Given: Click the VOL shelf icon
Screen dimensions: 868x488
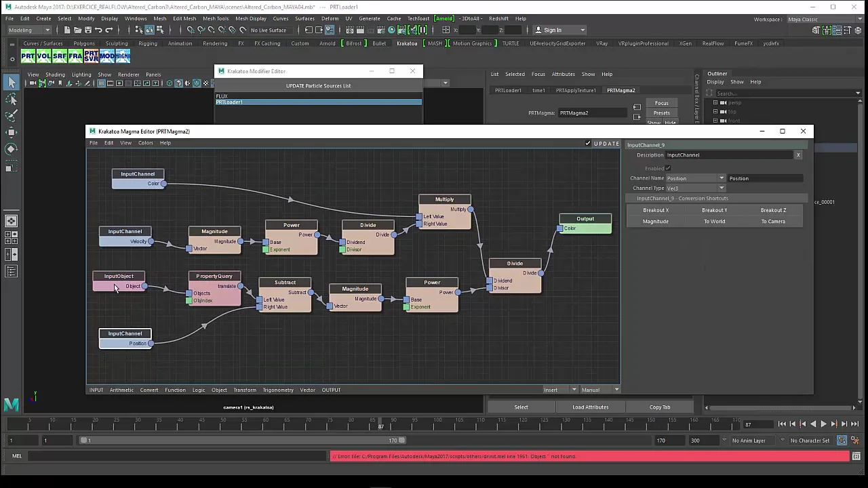Looking at the screenshot, I should [43, 56].
